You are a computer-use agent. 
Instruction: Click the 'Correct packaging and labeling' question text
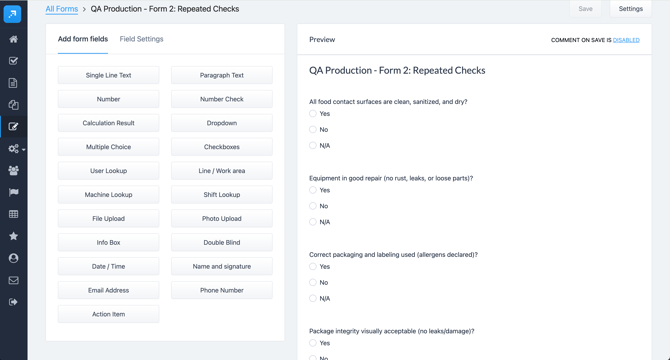point(393,255)
